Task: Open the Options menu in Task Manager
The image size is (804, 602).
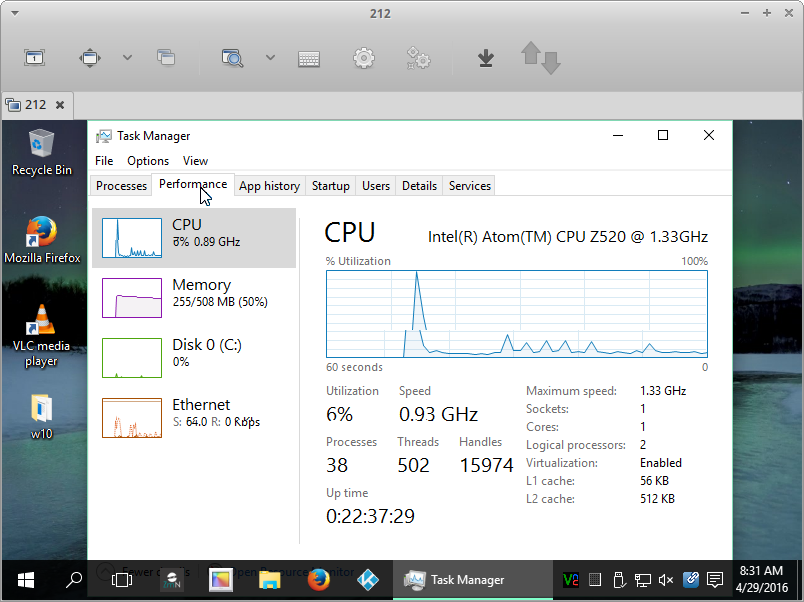Action: [x=148, y=161]
